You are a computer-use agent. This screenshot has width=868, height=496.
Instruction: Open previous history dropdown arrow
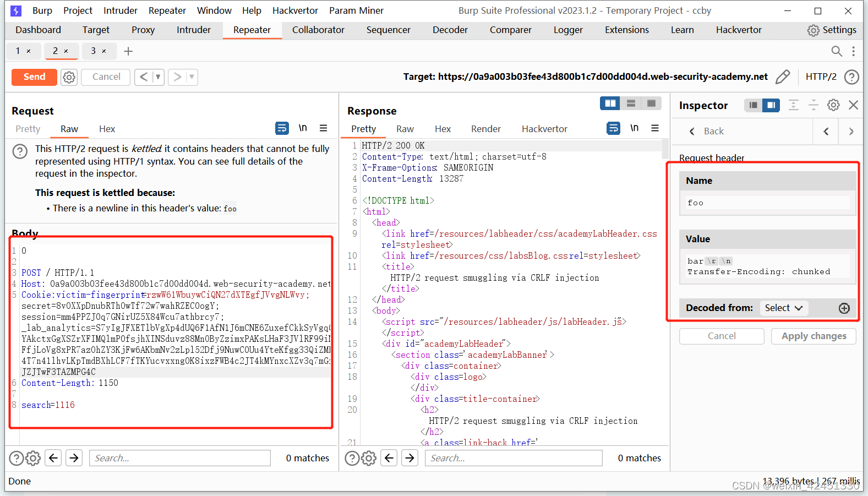(158, 77)
